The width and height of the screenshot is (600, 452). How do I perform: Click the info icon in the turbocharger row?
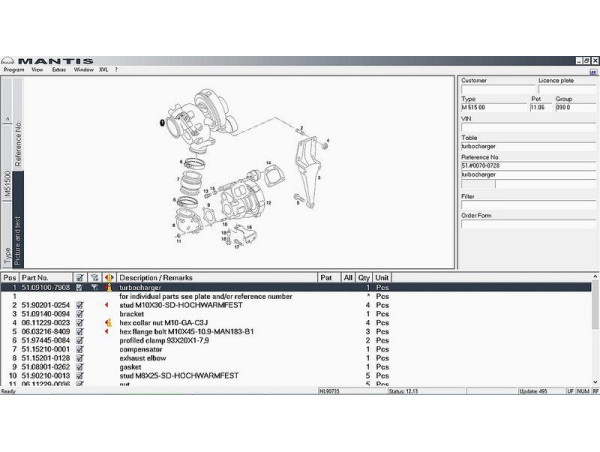point(108,287)
